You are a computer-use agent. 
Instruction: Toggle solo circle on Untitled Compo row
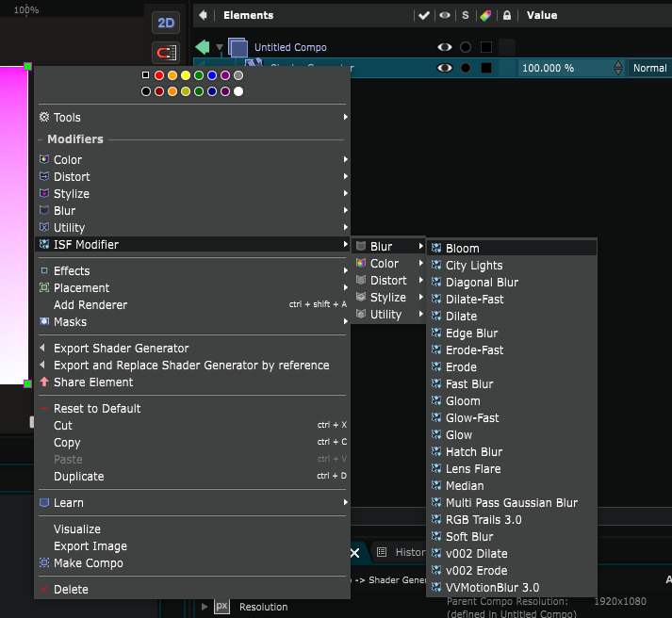466,47
